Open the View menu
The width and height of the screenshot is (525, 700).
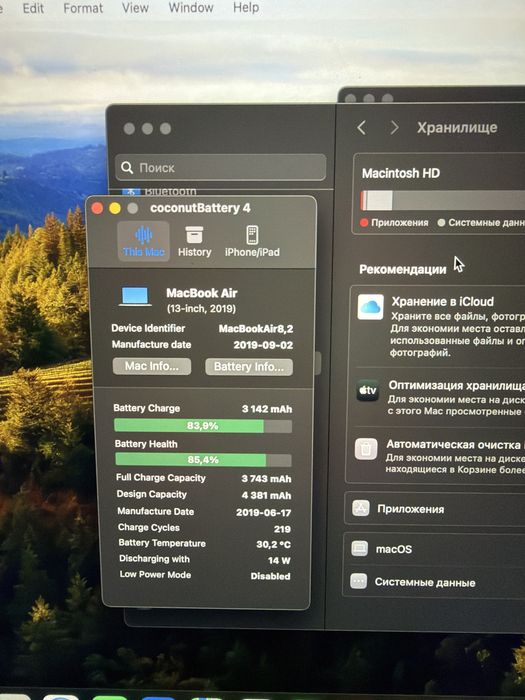point(135,8)
